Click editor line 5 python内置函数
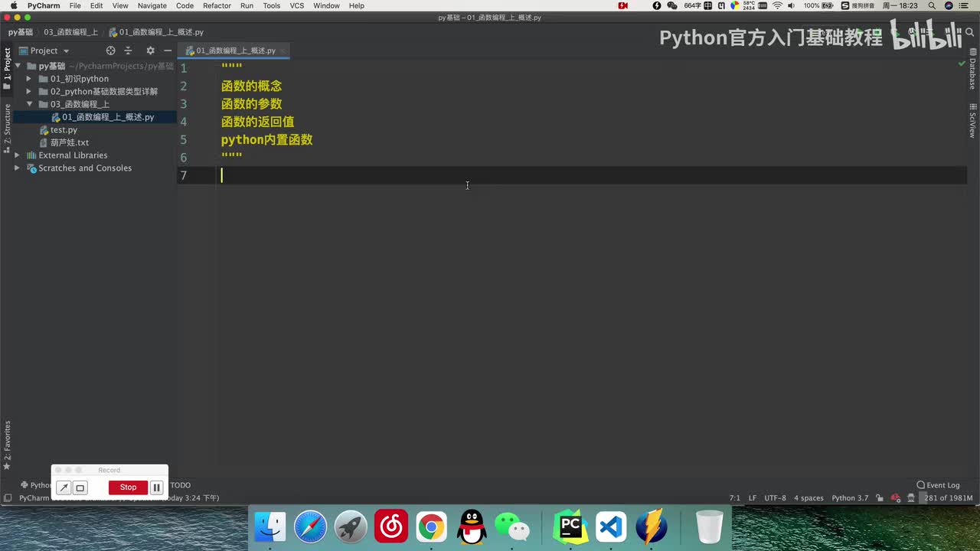 (x=266, y=140)
